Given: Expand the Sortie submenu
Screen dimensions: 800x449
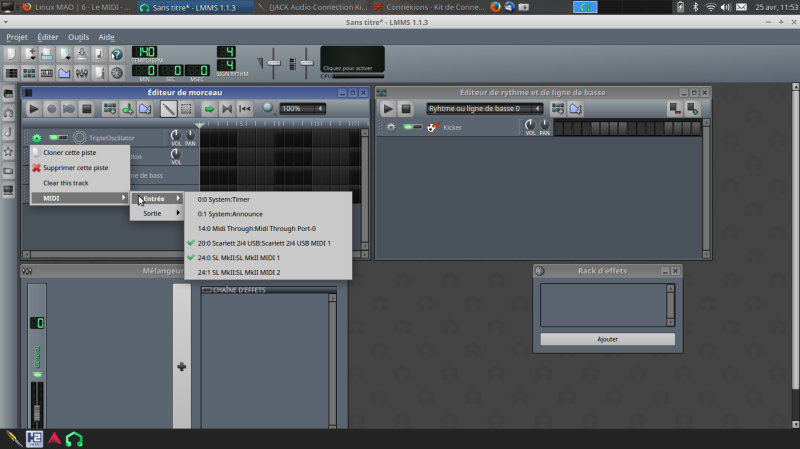Looking at the screenshot, I should pyautogui.click(x=157, y=213).
